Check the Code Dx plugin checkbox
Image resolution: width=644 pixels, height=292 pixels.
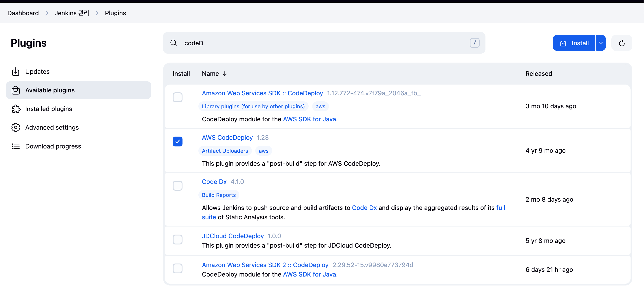[x=177, y=185]
